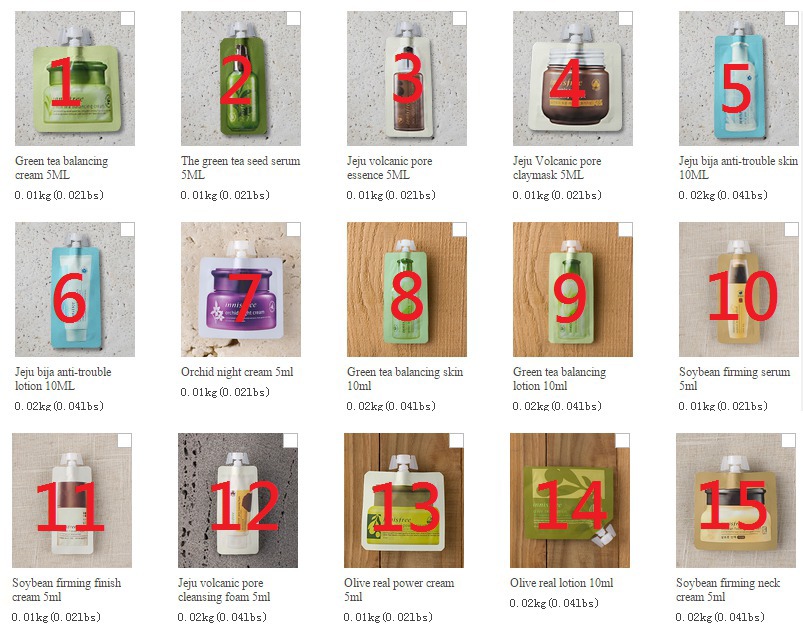View the Soybean firming neck cream image
This screenshot has height=627, width=803.
click(x=735, y=500)
